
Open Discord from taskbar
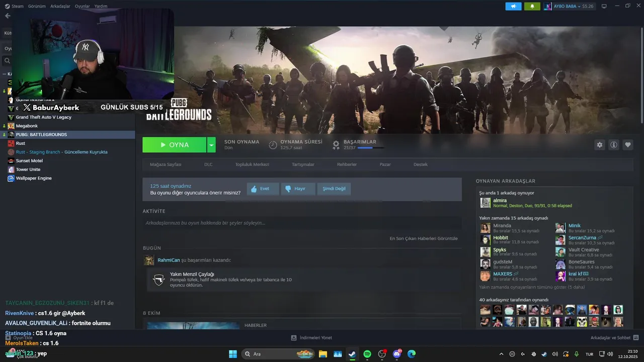(x=397, y=354)
